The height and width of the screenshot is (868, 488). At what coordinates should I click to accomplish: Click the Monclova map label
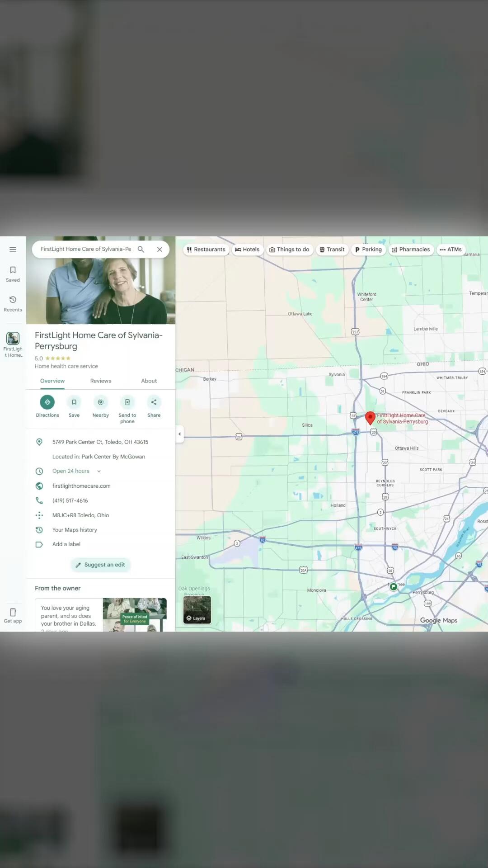[x=316, y=590]
